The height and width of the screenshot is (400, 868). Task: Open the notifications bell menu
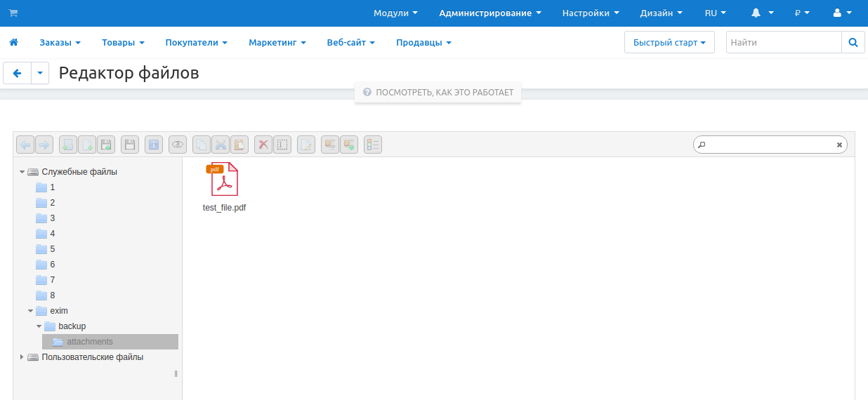pos(763,13)
